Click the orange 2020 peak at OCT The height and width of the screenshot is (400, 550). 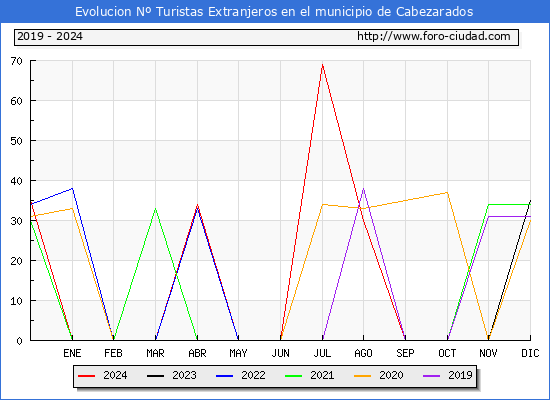(447, 192)
